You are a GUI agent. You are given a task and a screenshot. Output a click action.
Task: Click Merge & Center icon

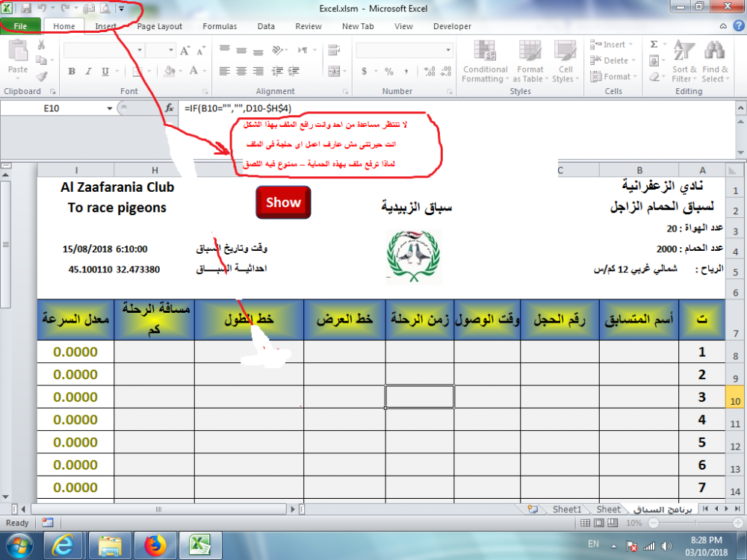click(x=334, y=72)
